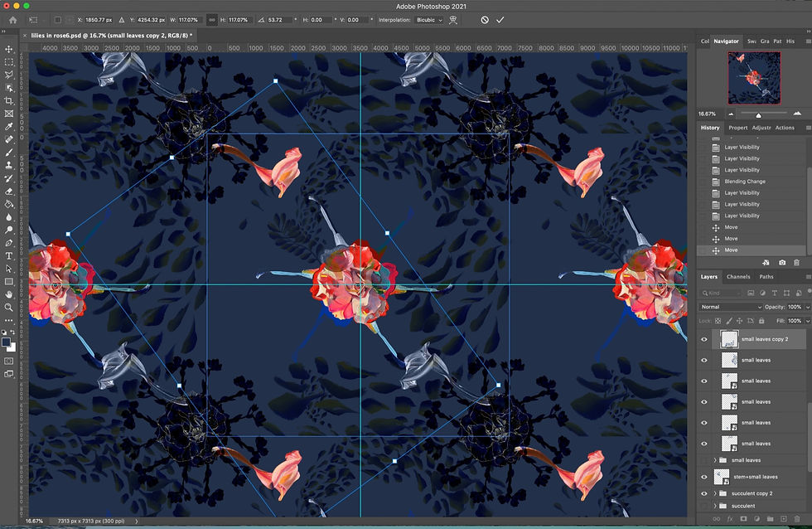
Task: Toggle lock all padlock in Layers
Action: 761,321
